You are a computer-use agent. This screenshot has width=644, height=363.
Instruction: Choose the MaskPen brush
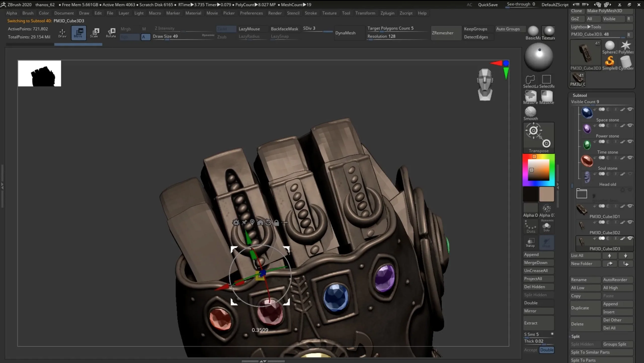pos(530,97)
